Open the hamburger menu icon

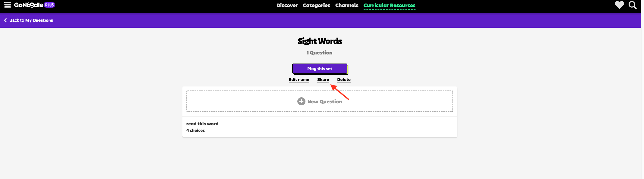tap(8, 5)
